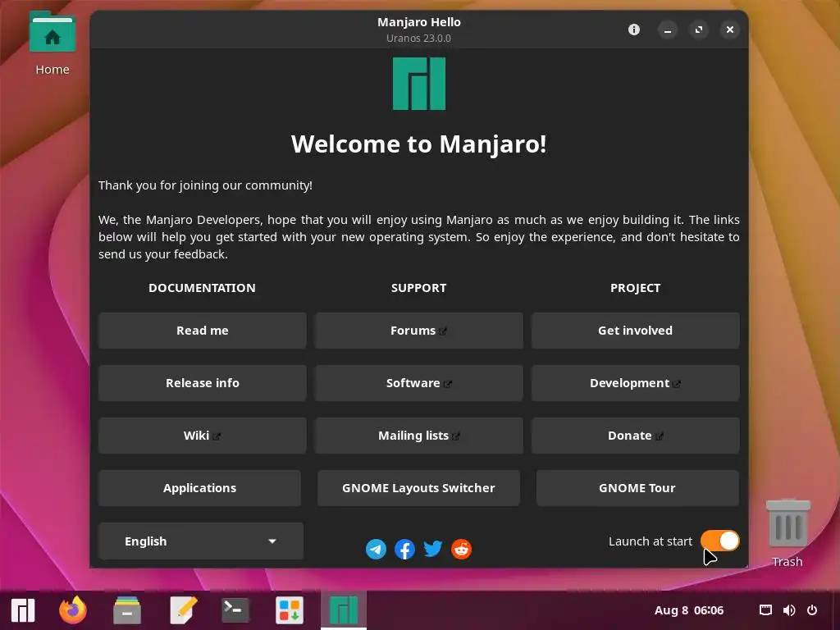Open the Development project link
The height and width of the screenshot is (630, 840).
click(636, 383)
